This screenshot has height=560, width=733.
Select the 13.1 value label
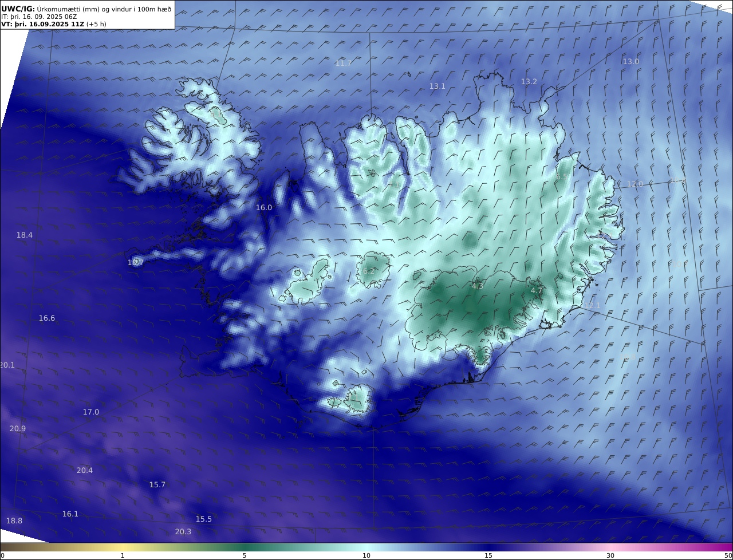437,86
